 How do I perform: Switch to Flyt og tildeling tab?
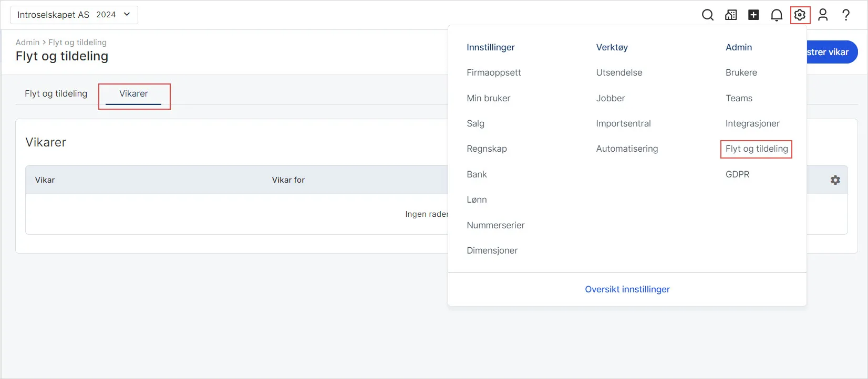pos(56,93)
